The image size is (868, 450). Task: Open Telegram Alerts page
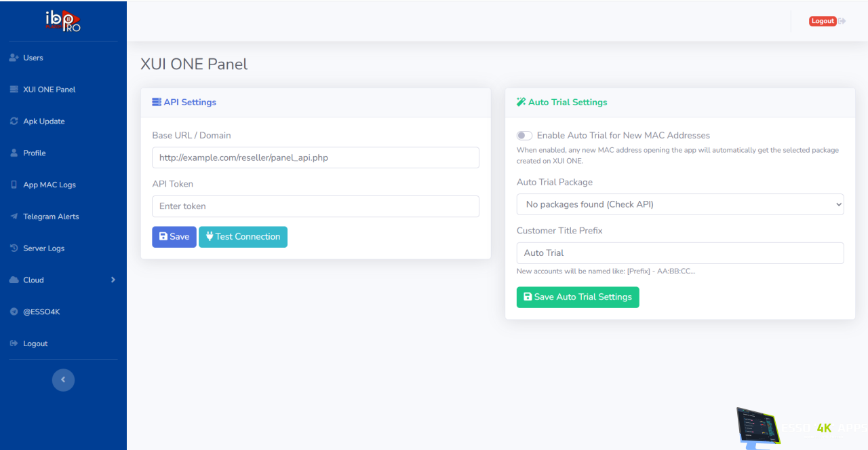[x=63, y=217]
